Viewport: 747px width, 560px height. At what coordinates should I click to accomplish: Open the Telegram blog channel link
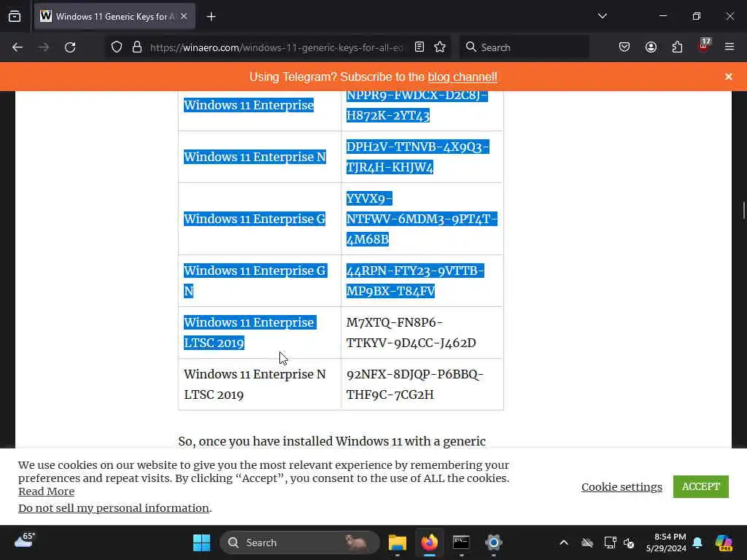coord(462,77)
